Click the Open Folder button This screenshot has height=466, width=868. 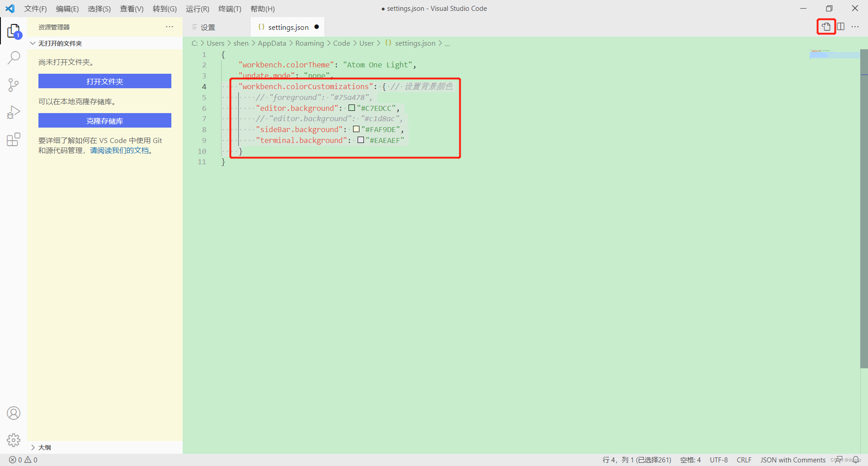104,81
